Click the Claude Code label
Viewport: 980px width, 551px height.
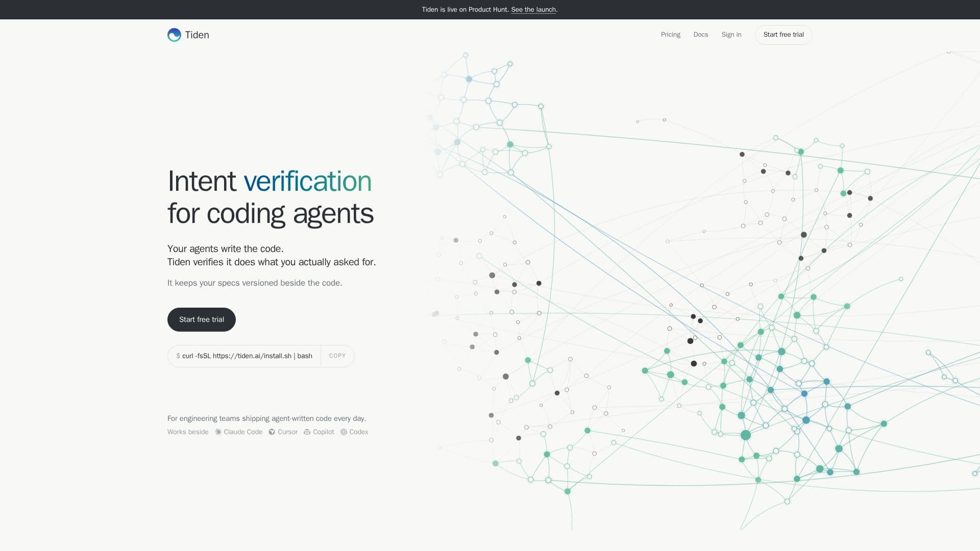[x=243, y=432]
